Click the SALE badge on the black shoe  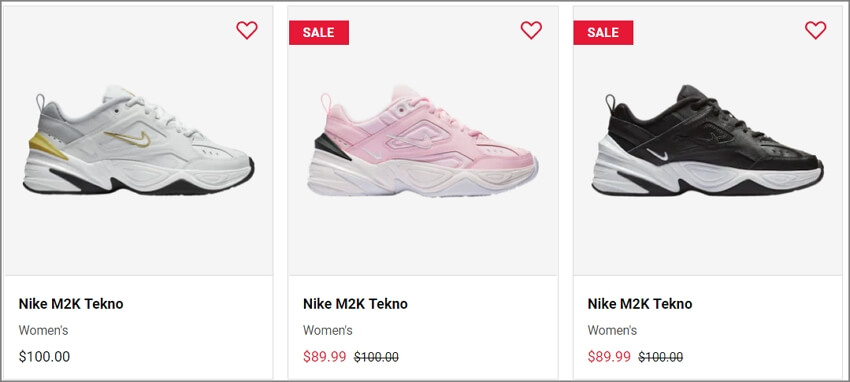point(603,33)
